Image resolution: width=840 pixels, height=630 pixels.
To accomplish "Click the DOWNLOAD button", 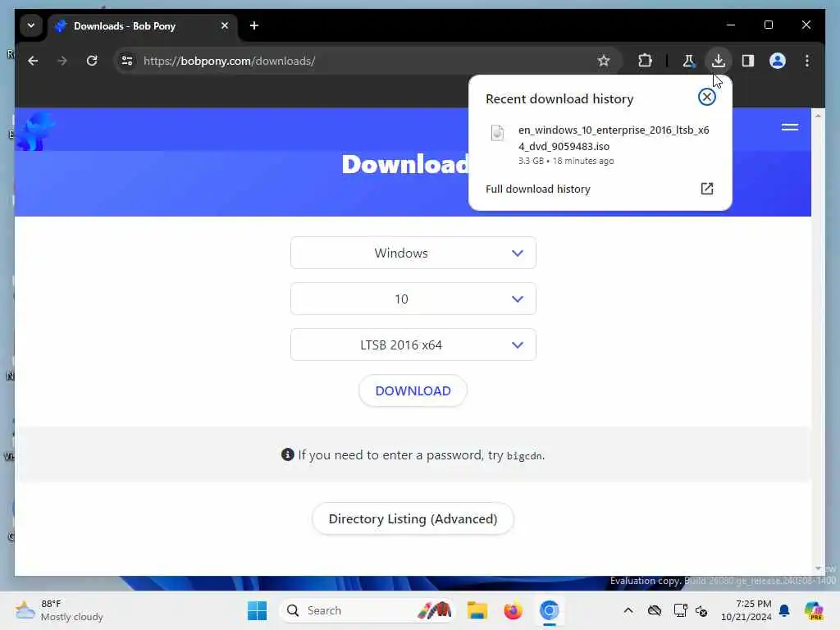I will coord(413,391).
